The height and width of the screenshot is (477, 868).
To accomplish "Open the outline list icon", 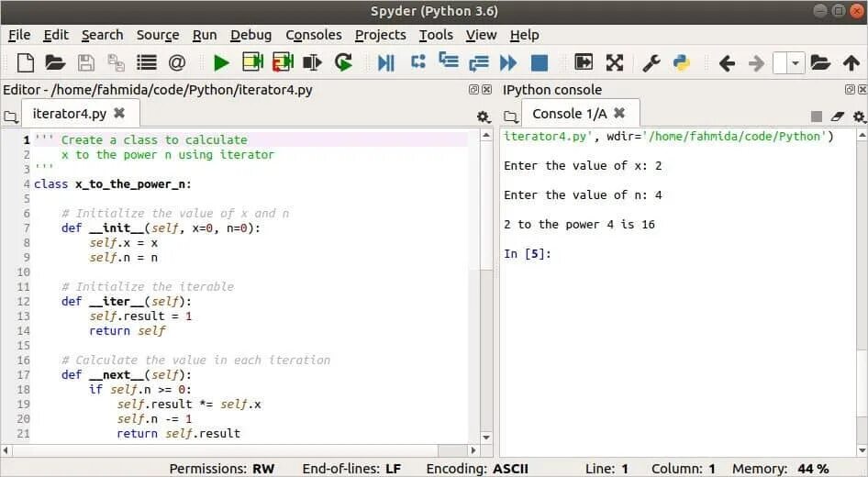I will tap(146, 62).
